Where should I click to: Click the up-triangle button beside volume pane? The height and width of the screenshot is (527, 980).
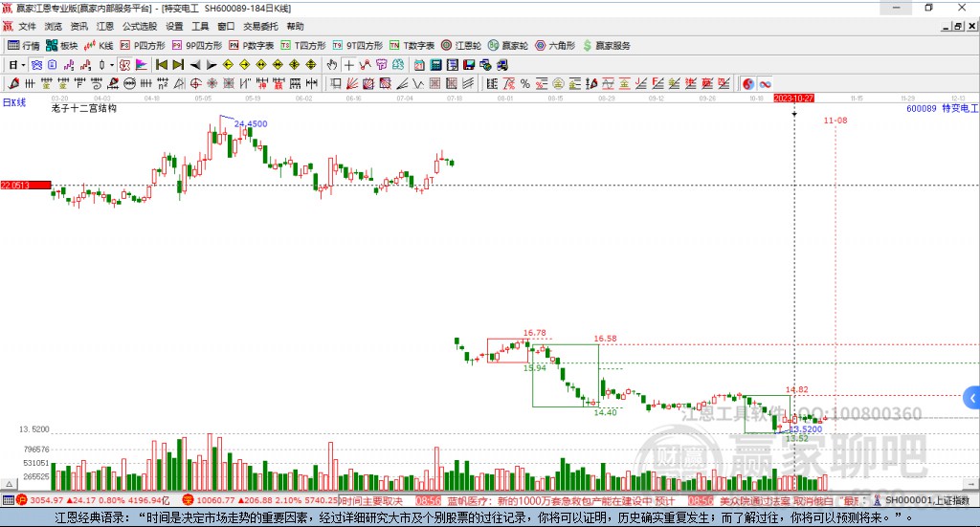pos(9,484)
